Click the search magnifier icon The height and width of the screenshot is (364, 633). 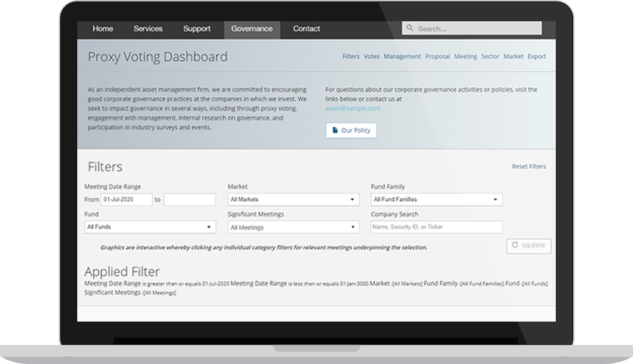point(410,29)
